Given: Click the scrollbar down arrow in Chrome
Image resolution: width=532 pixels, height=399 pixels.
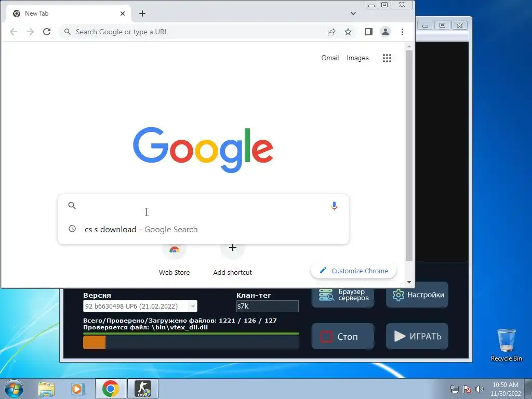Looking at the screenshot, I should tap(409, 282).
